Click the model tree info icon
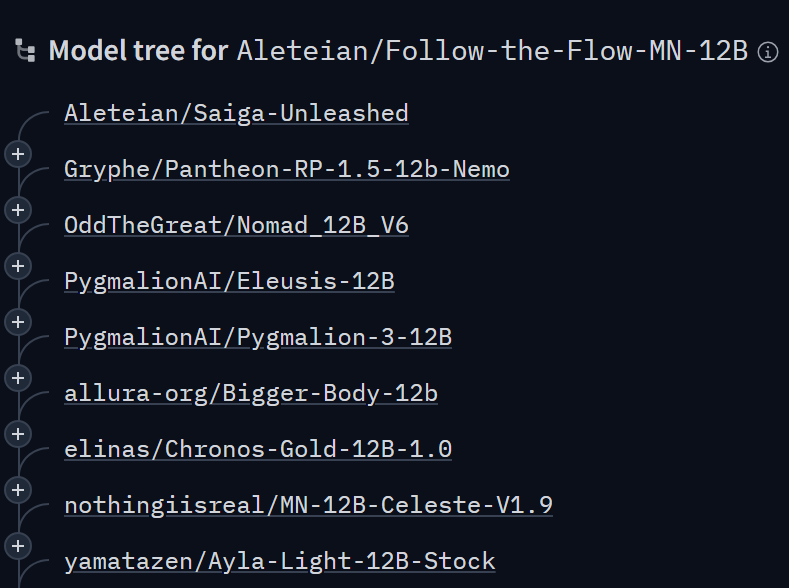 click(768, 52)
